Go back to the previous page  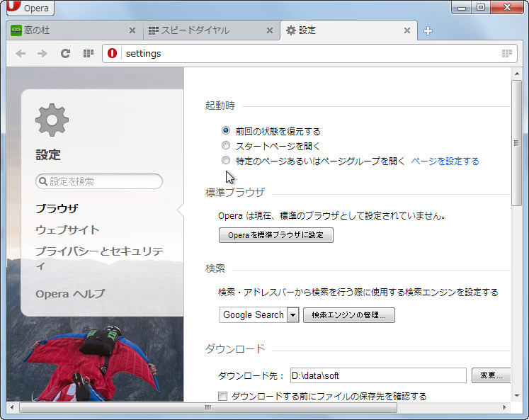tap(21, 53)
